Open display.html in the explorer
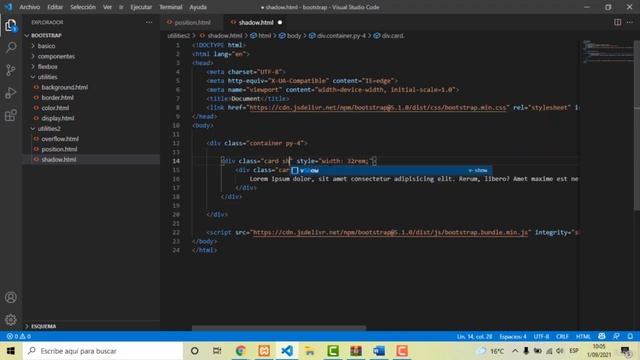 58,118
